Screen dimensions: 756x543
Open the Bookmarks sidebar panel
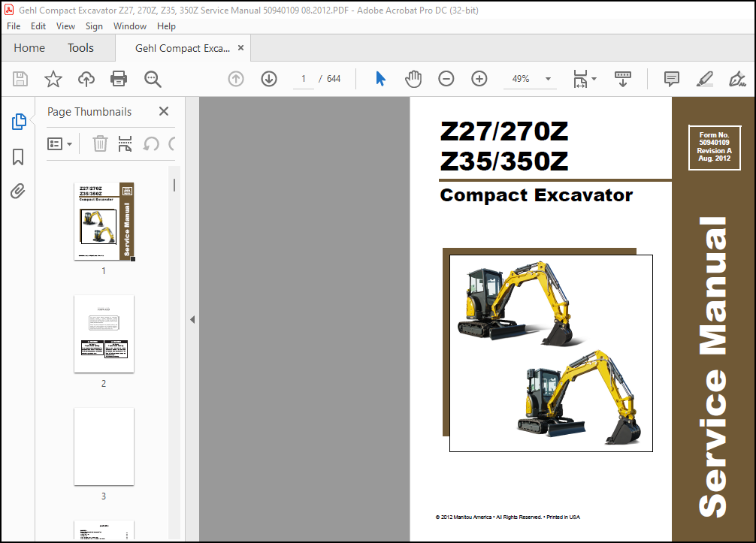(18, 157)
